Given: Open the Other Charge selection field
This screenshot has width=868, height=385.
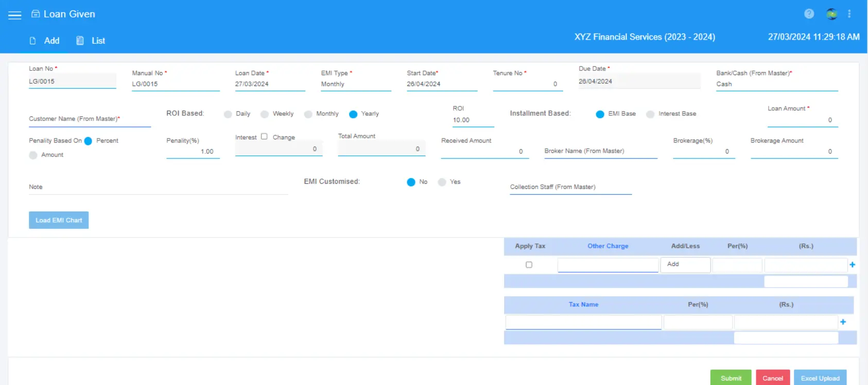Looking at the screenshot, I should click(608, 265).
